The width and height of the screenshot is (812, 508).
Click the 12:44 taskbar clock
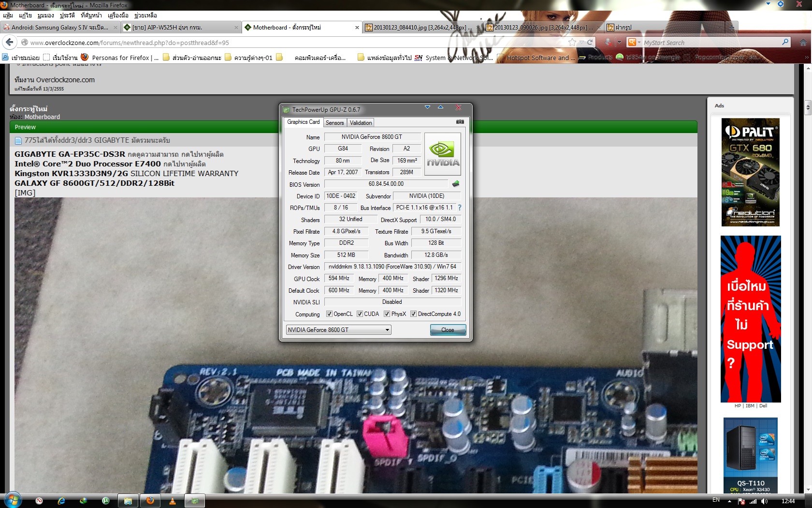pyautogui.click(x=788, y=501)
